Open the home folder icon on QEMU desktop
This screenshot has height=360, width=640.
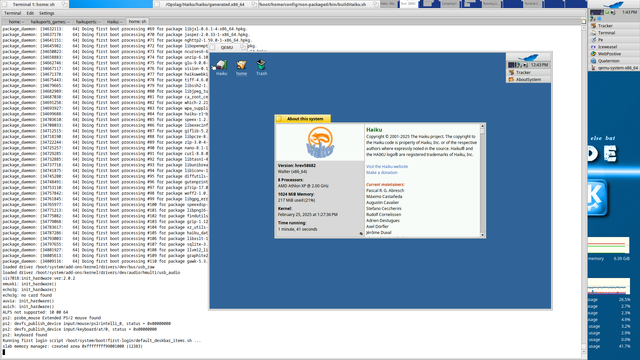[241, 64]
